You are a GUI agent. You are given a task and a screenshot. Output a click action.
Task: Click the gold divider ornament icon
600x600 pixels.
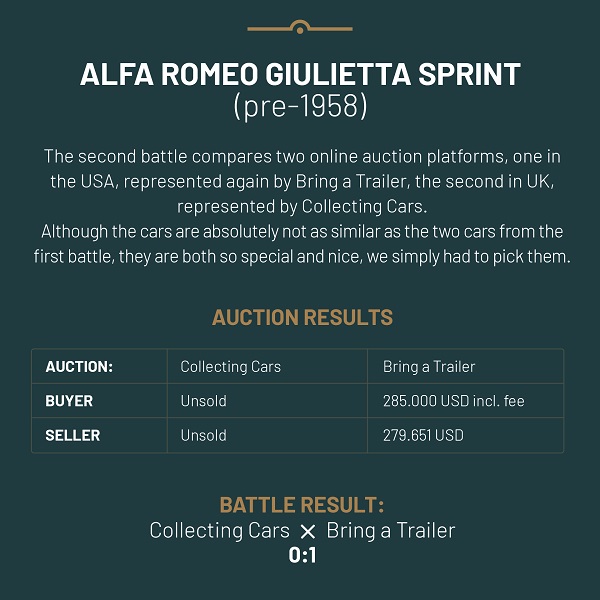click(x=300, y=27)
